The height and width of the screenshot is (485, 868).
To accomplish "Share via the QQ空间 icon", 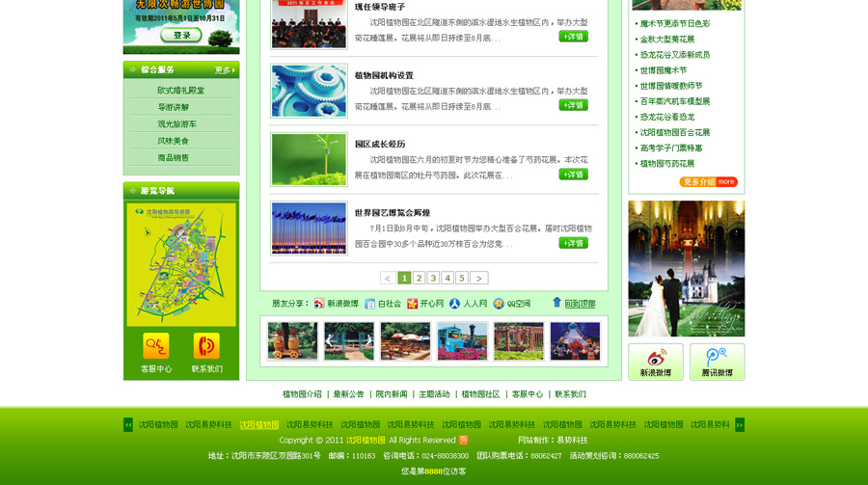I will [499, 304].
